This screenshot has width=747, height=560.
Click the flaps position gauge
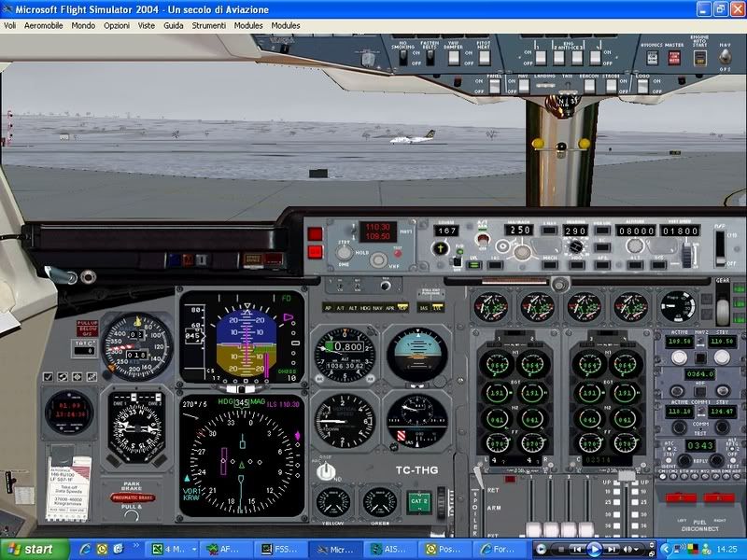678,306
